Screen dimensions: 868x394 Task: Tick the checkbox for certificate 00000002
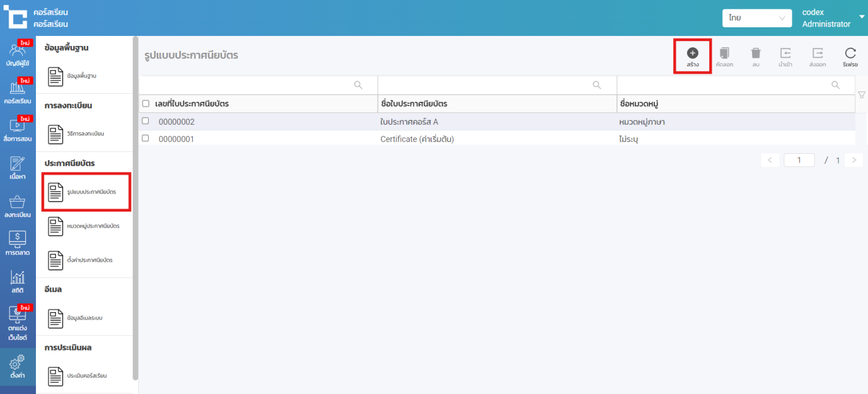tap(146, 122)
